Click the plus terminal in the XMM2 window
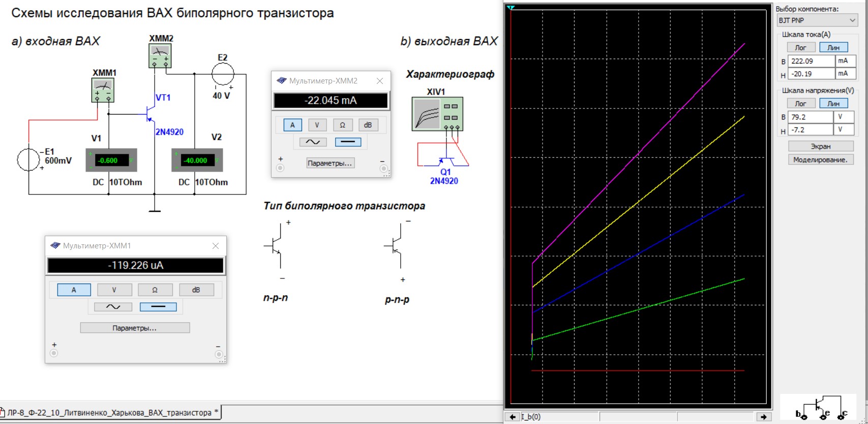This screenshot has width=868, height=424. (280, 168)
